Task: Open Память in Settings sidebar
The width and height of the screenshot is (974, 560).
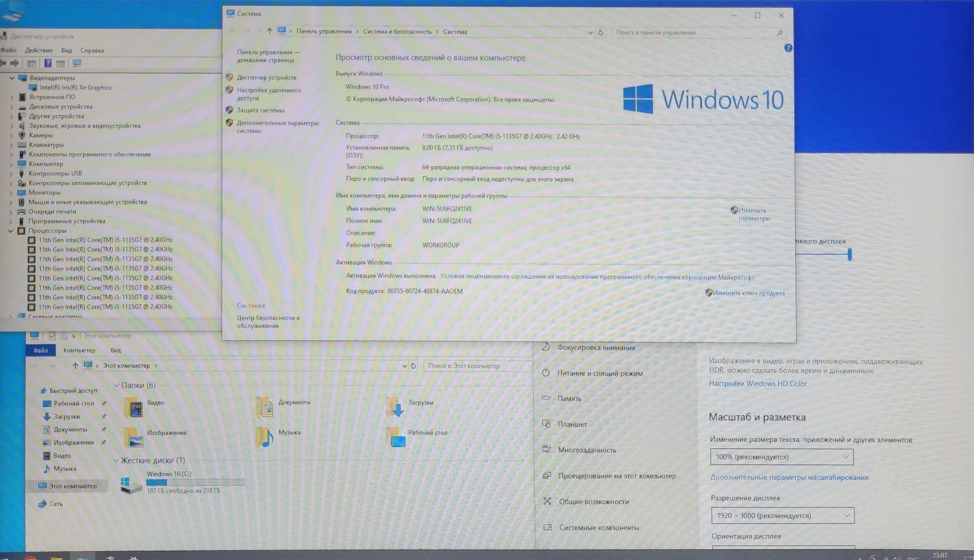Action: 569,398
